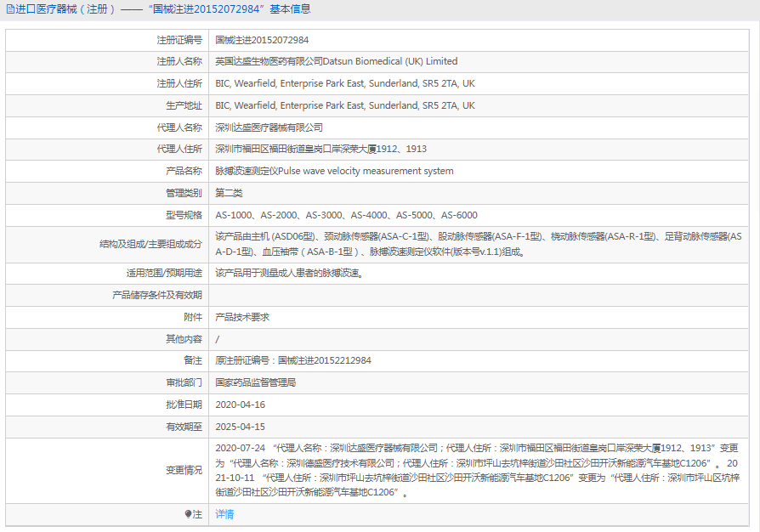Select the 国家药品监督管理局 value
This screenshot has height=532, width=760.
coord(255,382)
